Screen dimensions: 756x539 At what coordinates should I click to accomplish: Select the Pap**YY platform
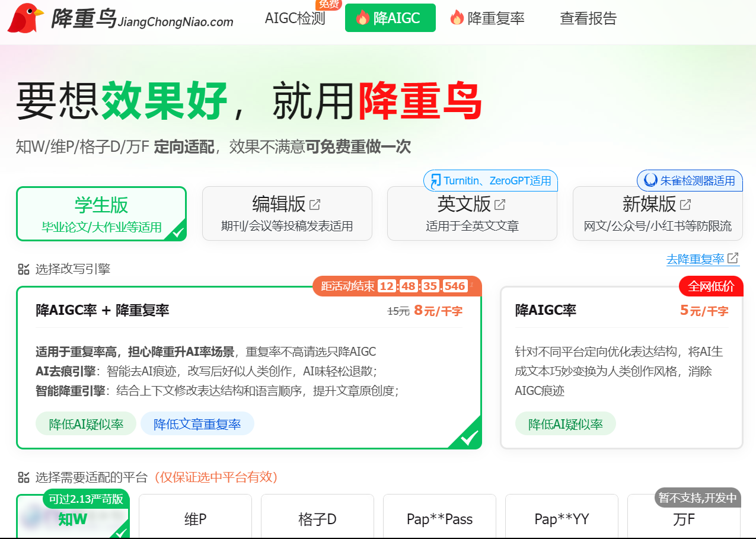pos(562,517)
